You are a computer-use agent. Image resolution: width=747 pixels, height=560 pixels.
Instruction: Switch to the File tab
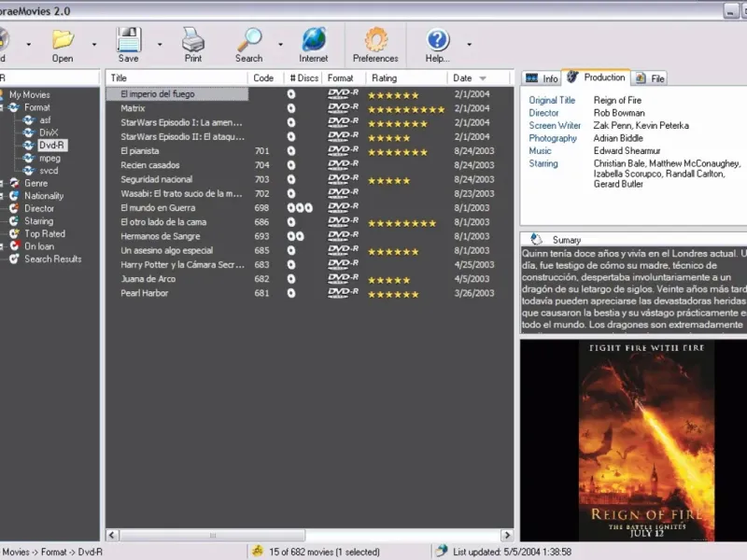point(650,78)
